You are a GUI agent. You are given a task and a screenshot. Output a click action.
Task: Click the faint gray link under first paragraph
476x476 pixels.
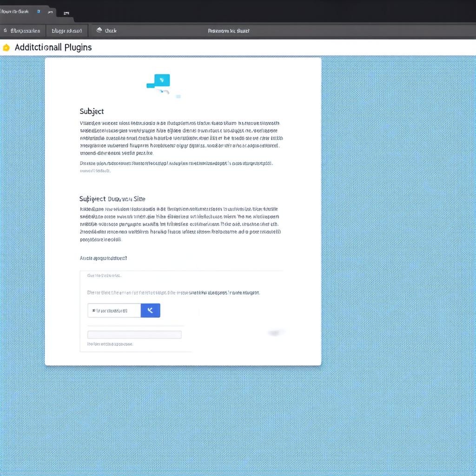(95, 171)
